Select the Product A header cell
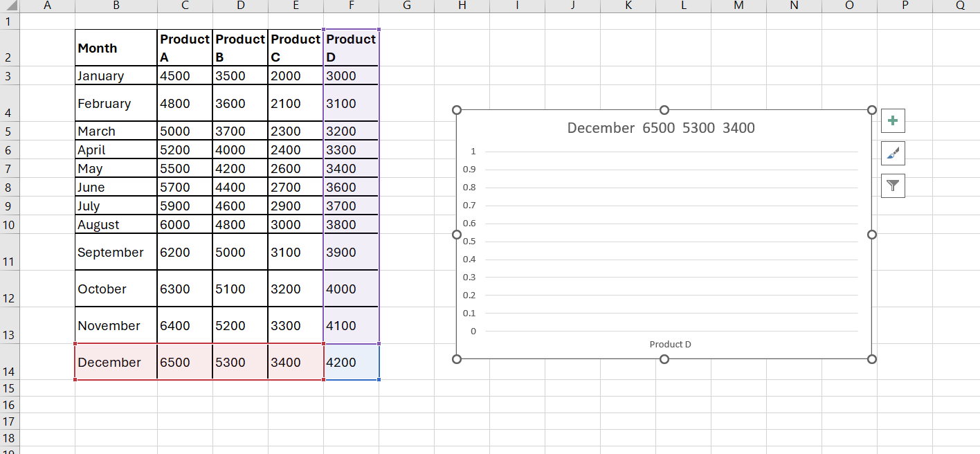980x454 pixels. (184, 47)
